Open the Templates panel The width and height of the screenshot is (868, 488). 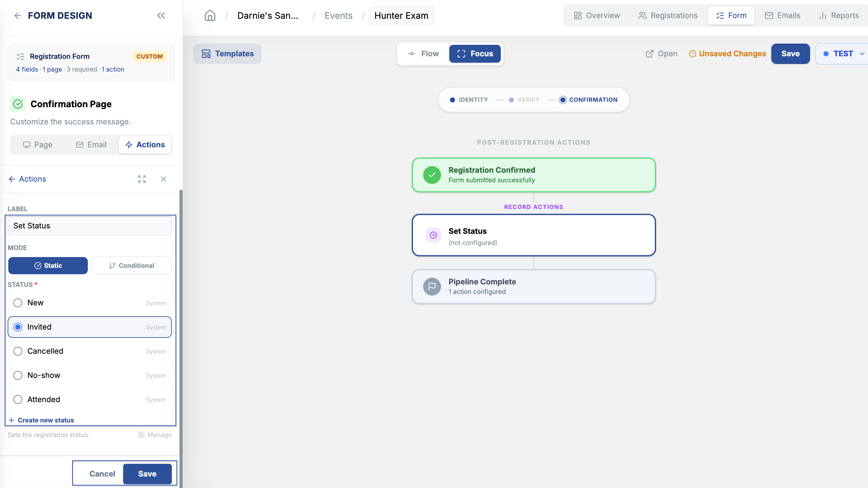pos(227,53)
